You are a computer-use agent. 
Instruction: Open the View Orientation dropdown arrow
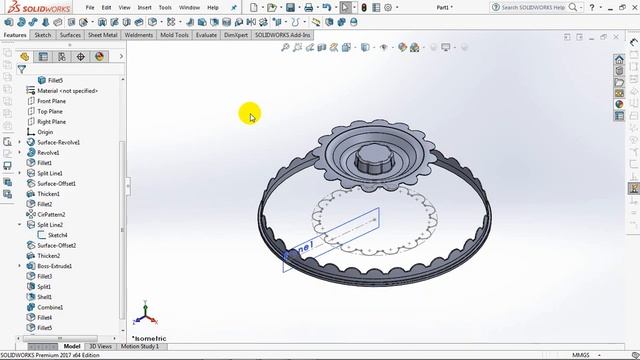pyautogui.click(x=355, y=48)
